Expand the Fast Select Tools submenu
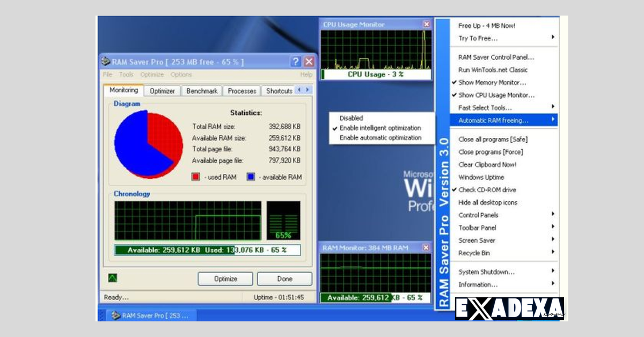Screen dimensions: 644x337 pyautogui.click(x=484, y=107)
